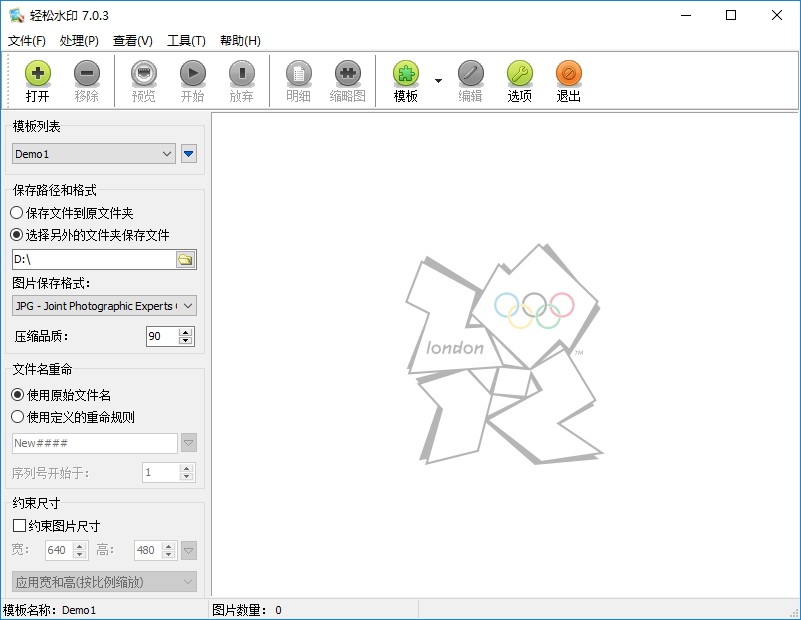
Task: Open the 工具(T) menu
Action: point(186,41)
